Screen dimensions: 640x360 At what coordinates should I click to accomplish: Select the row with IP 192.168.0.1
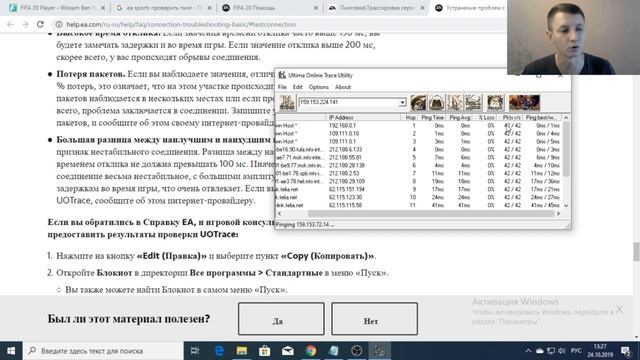coord(419,126)
